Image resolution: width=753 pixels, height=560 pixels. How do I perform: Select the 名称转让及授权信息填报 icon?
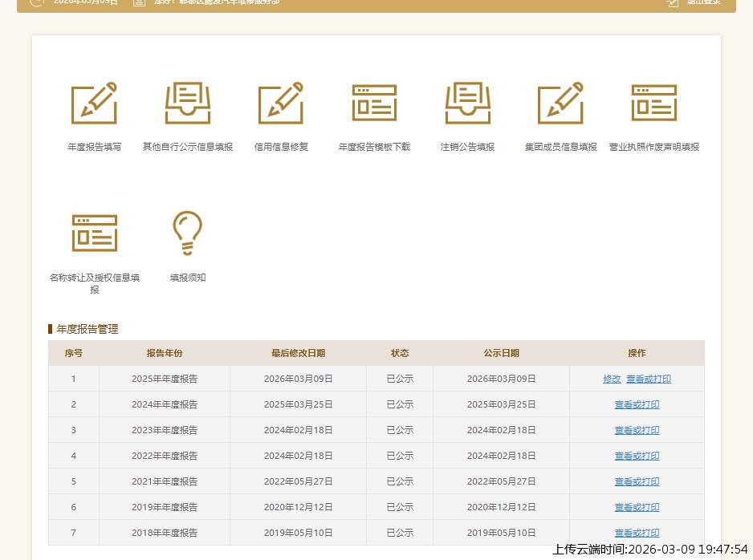[x=94, y=233]
